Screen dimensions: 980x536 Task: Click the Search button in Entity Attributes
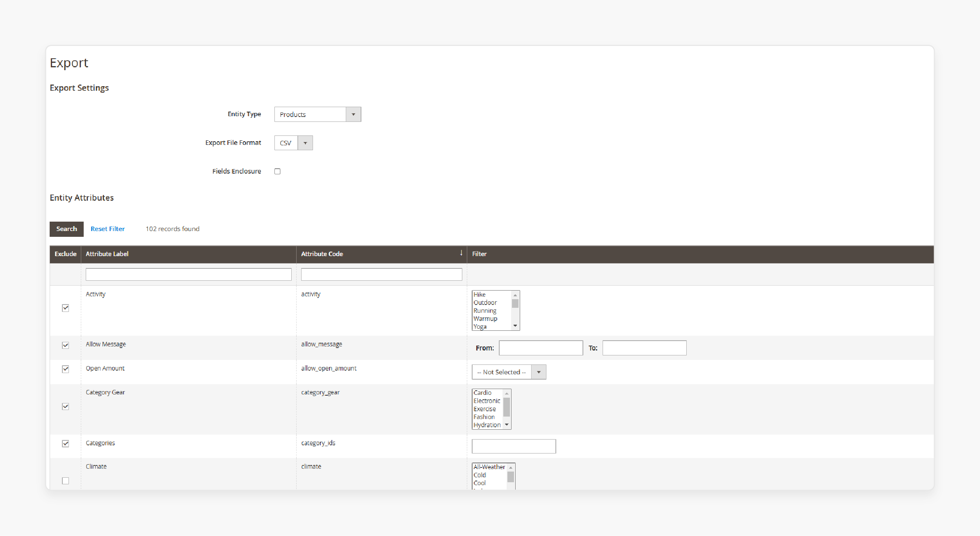(x=66, y=228)
